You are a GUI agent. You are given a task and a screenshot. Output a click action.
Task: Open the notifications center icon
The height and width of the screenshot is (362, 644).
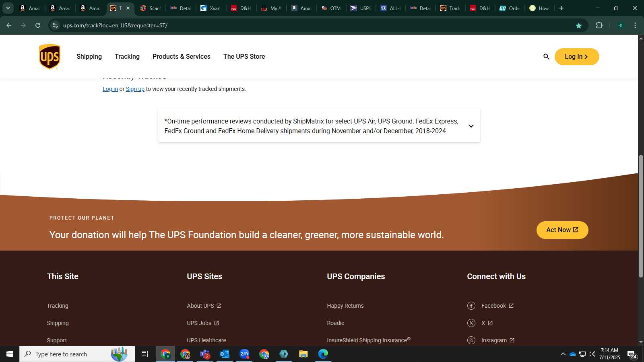pyautogui.click(x=632, y=354)
